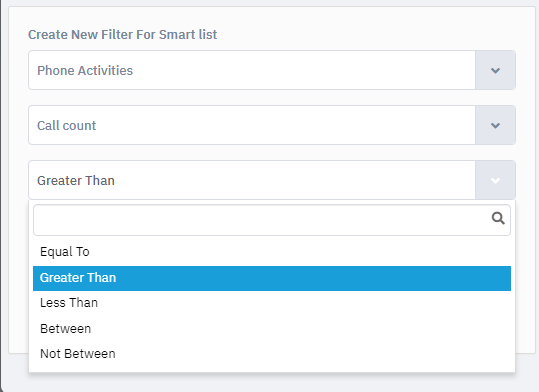Click the Create New Filter heading
Screen dimensions: 539x392
tap(122, 35)
